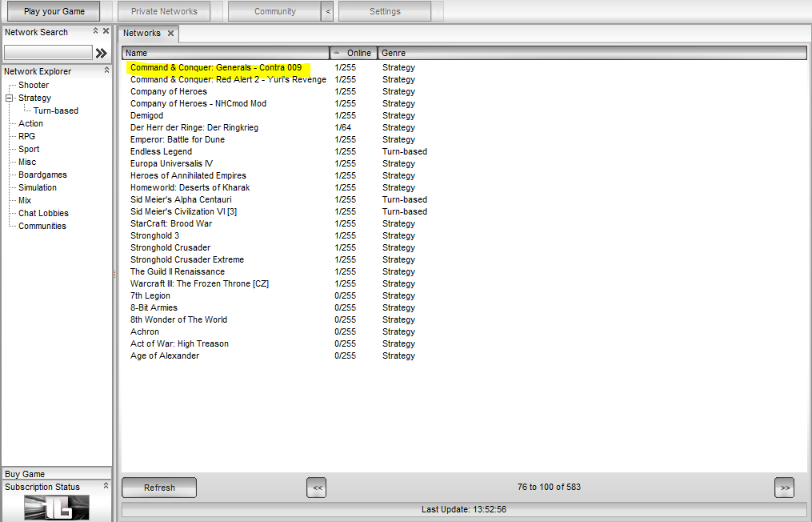Select Command & Conquer: Generals - Contra 009
This screenshot has height=522, width=812.
216,67
